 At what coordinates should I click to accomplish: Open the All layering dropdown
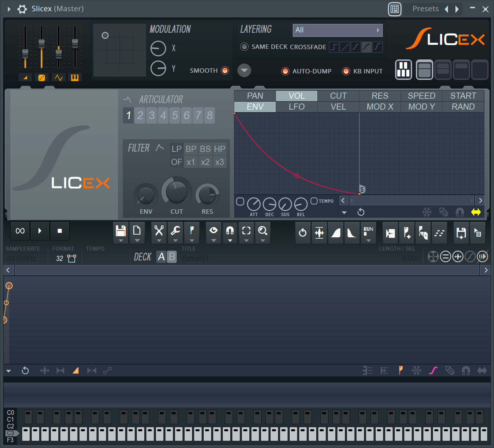(x=337, y=30)
